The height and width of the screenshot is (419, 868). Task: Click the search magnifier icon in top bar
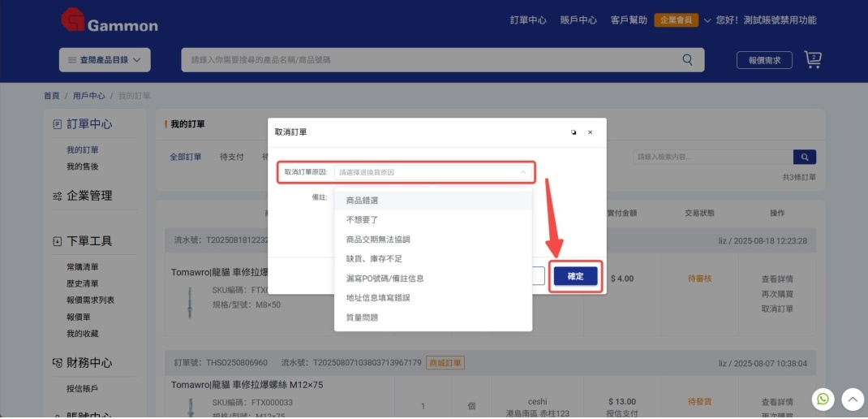pos(687,60)
